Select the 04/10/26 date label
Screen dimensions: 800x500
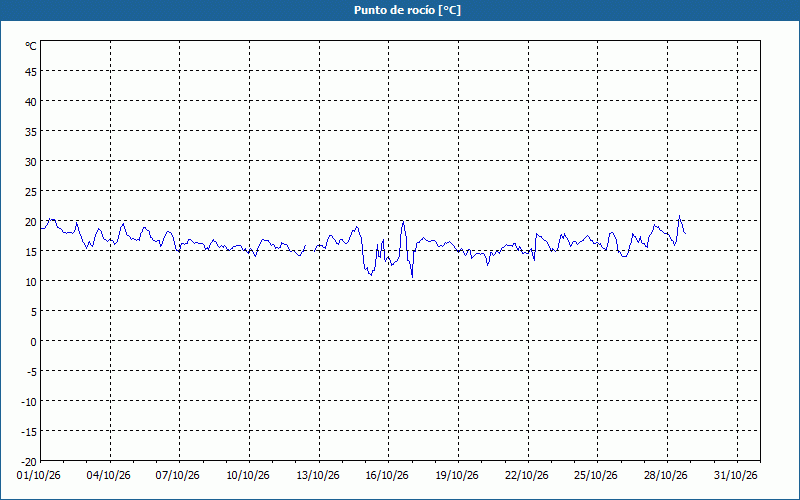108,476
